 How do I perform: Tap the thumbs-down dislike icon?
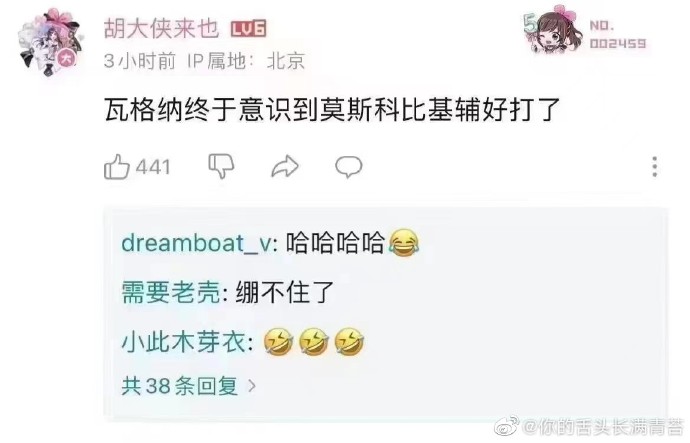[x=221, y=166]
